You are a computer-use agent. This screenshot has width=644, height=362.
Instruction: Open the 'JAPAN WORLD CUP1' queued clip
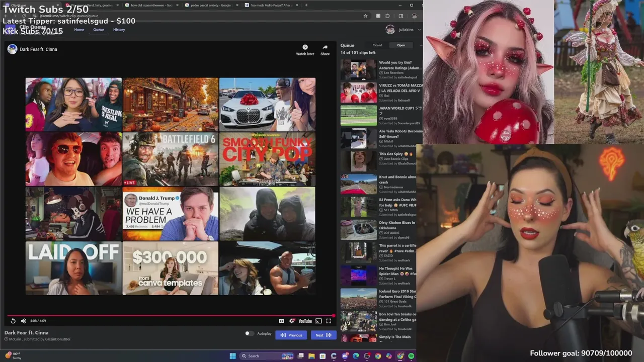tap(381, 116)
